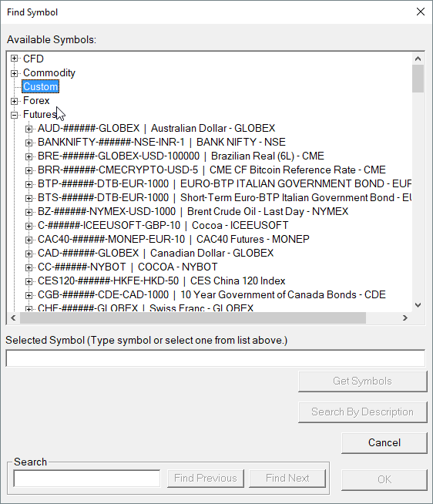Select Canadian Dollar - GLOBEX row
Image resolution: width=433 pixels, height=504 pixels.
(156, 253)
